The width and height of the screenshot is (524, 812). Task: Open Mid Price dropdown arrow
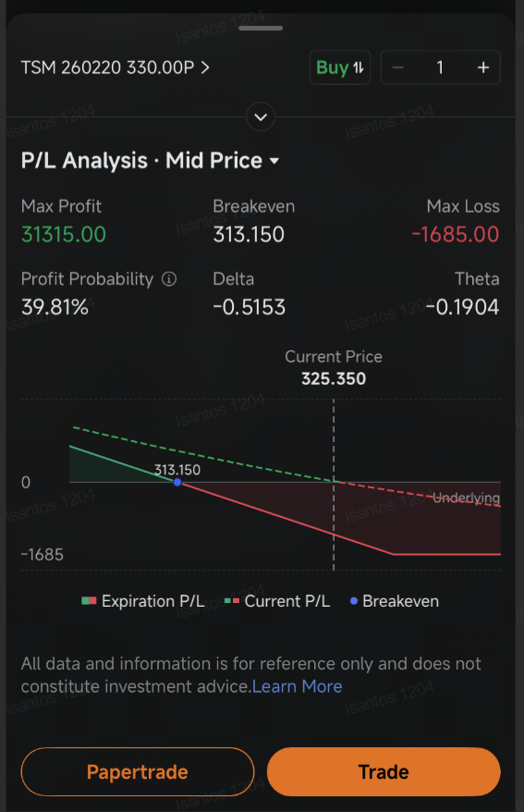274,161
